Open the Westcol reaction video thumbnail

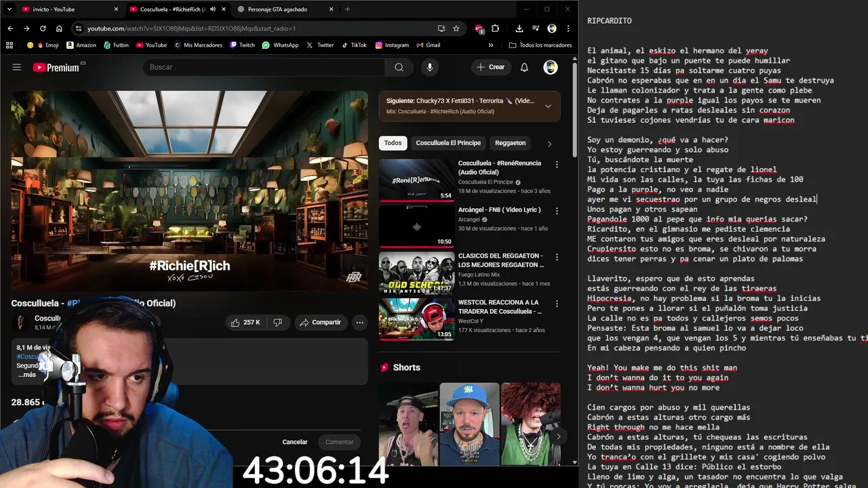[x=416, y=319]
